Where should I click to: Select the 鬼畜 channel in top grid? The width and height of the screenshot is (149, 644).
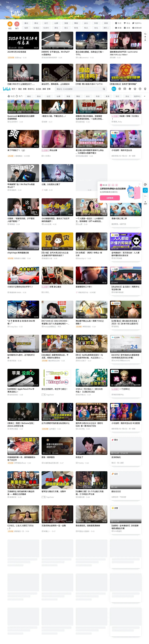66,23
